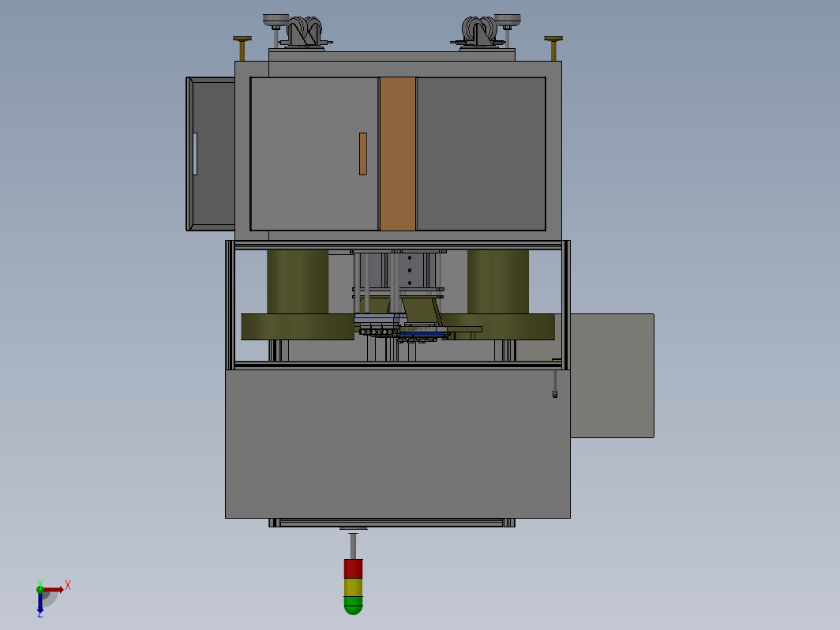Select the darker right cabinet door panel
The image size is (840, 630).
[x=481, y=154]
